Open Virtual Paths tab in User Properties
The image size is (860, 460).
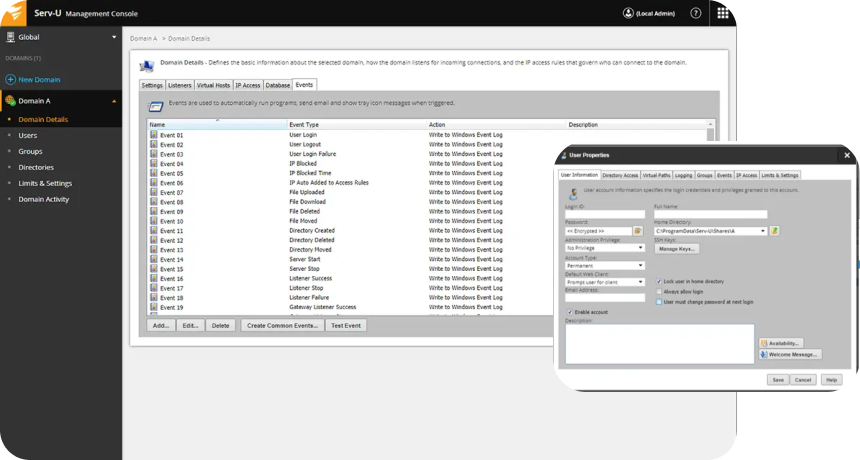tap(657, 175)
